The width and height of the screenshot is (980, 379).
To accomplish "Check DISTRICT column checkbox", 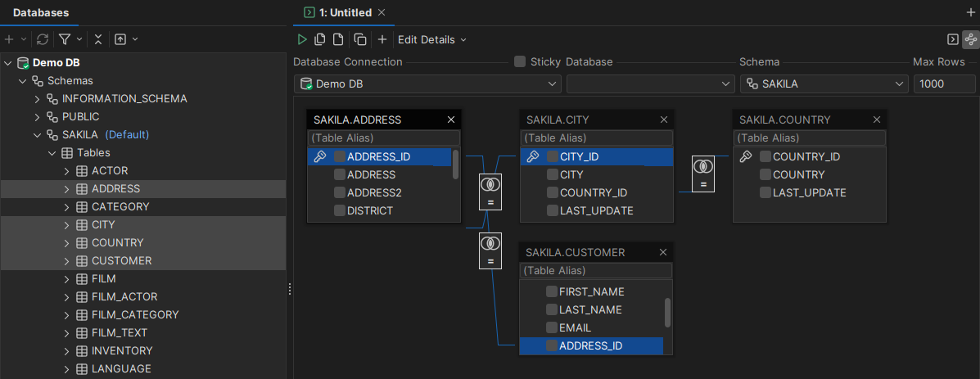I will (x=340, y=211).
